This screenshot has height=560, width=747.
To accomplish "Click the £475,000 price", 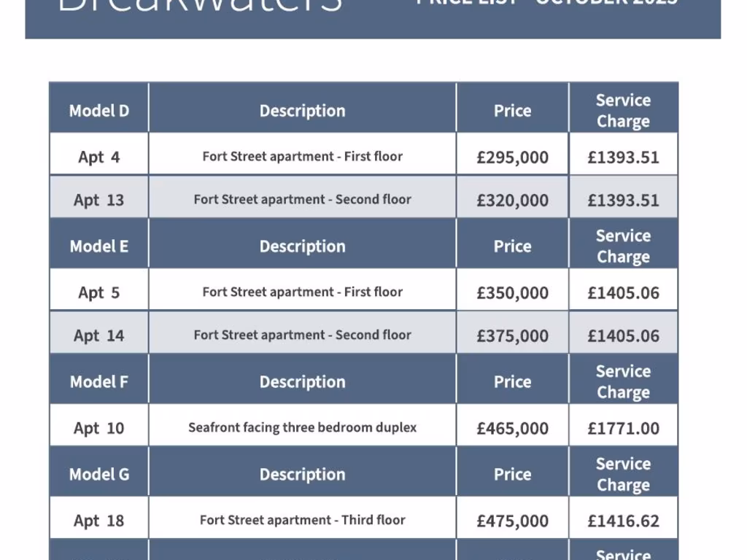I will (x=512, y=521).
